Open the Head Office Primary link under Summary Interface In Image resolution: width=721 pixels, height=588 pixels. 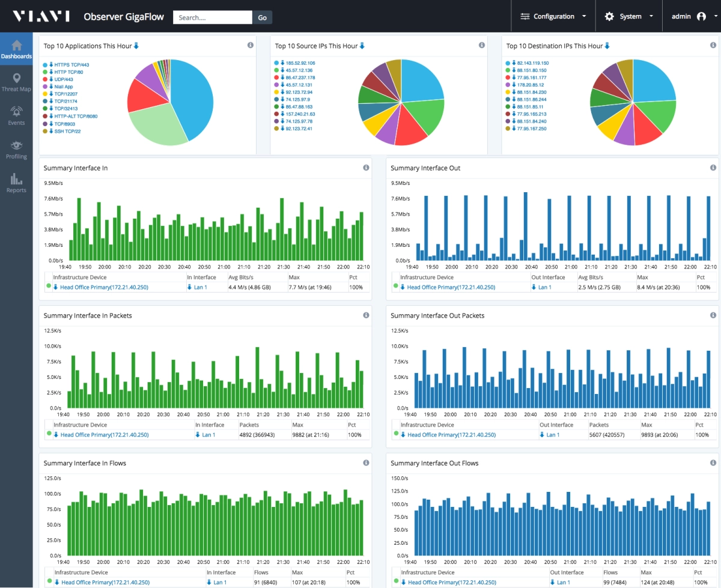[x=100, y=287]
